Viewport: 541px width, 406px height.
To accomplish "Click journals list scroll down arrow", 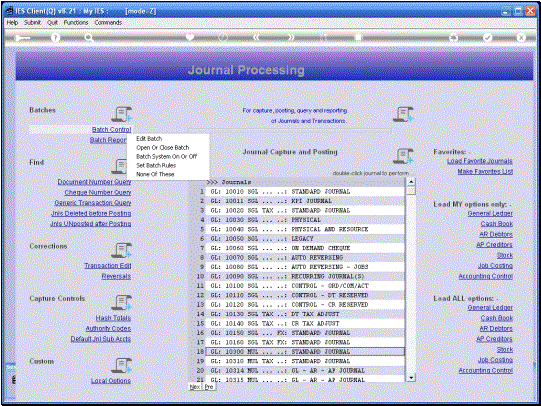I will click(411, 378).
